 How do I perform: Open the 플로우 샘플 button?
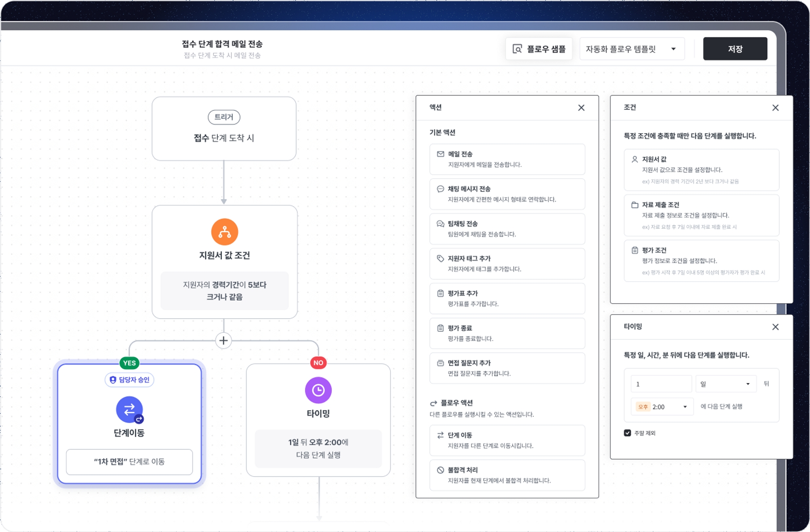click(x=539, y=49)
